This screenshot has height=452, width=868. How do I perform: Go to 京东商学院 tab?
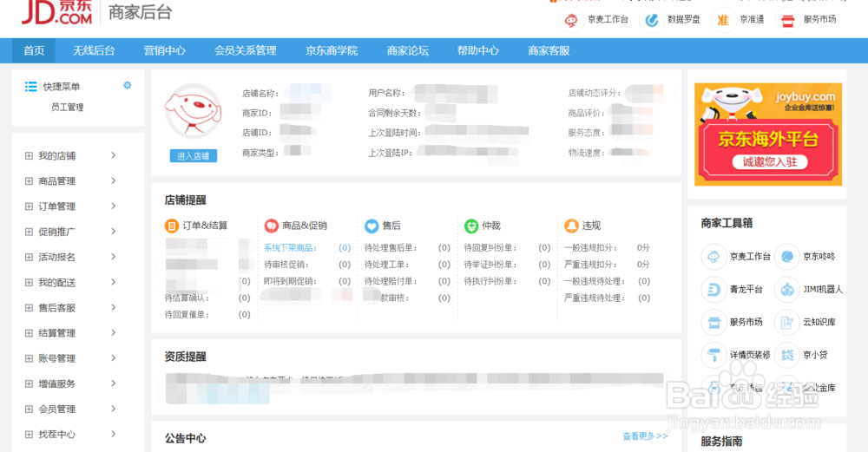coord(332,51)
